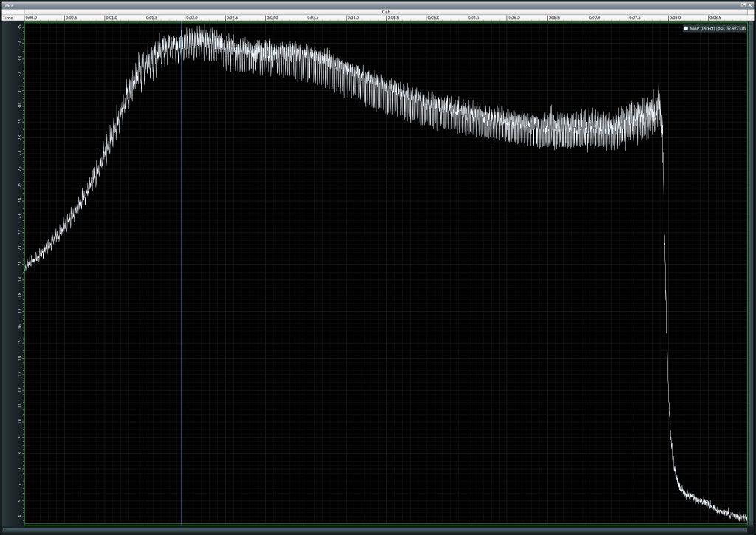
Task: Click the Trace panel title
Action: tap(7, 5)
